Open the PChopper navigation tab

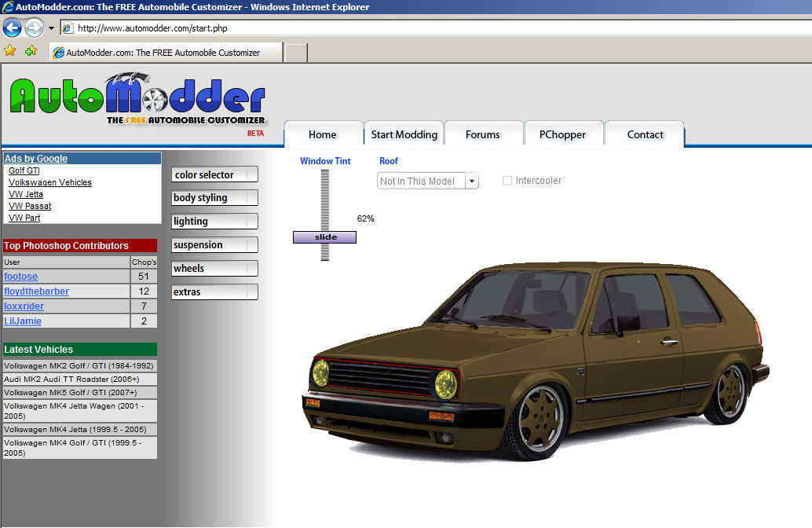562,134
